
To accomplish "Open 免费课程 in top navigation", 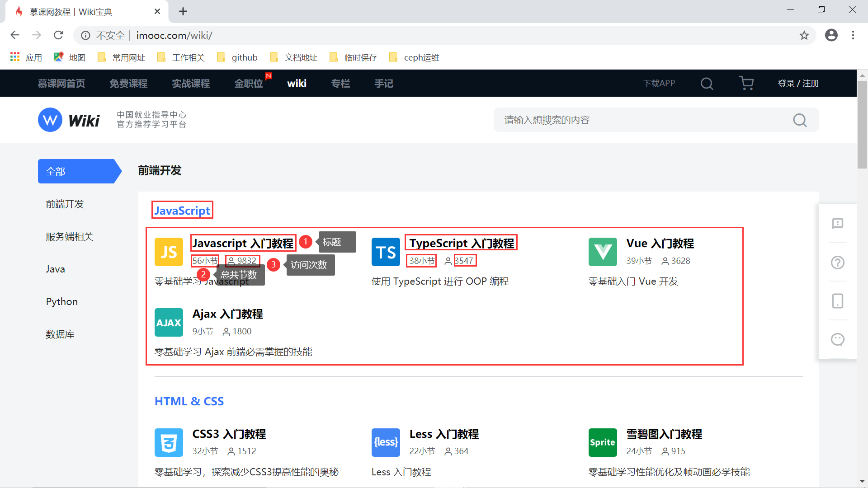I will (128, 84).
